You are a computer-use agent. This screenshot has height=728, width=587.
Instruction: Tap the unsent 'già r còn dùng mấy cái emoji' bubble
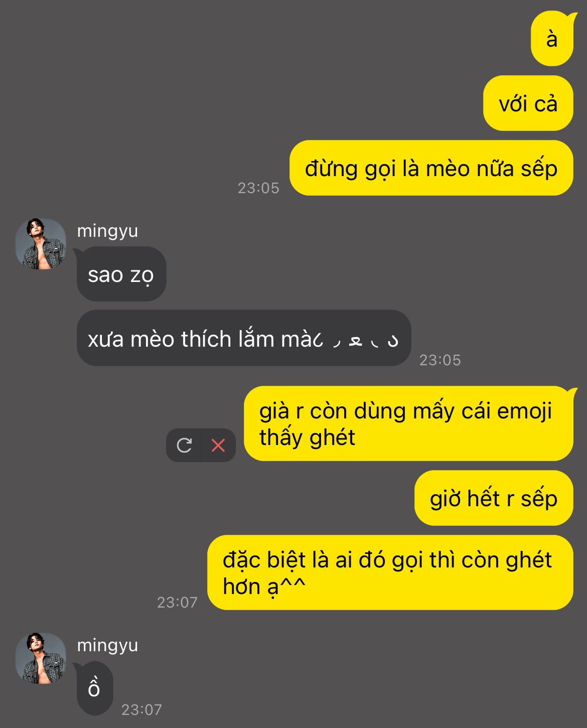[408, 423]
